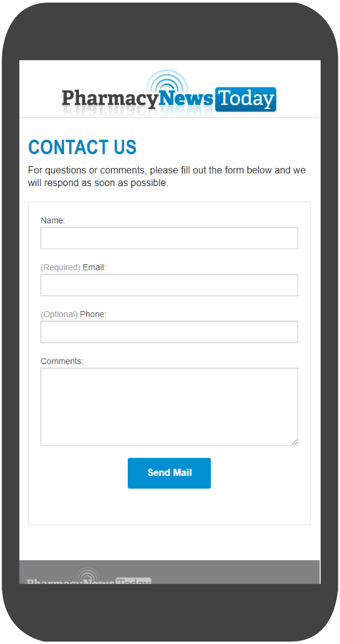Focus the optional Phone input field
The height and width of the screenshot is (644, 340).
coord(169,332)
